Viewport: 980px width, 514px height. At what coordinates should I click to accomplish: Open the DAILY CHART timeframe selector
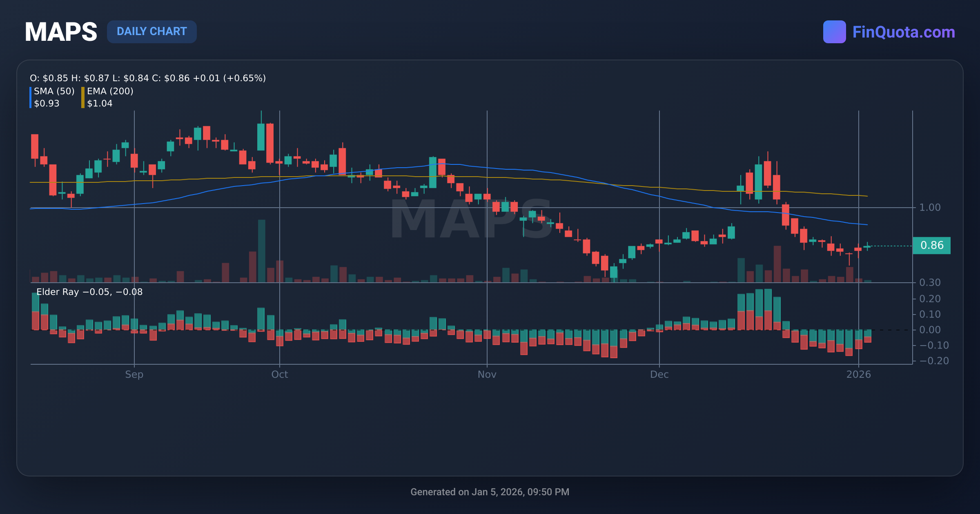tap(151, 31)
